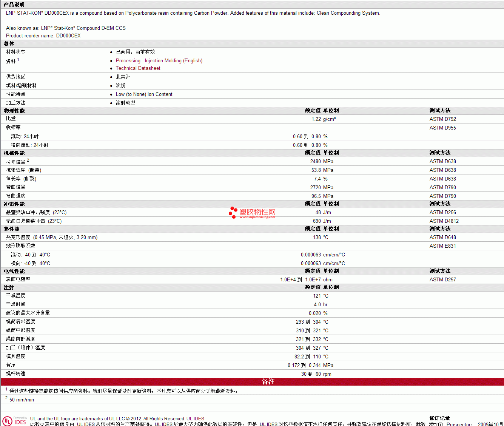Select the 产品说明 section header
This screenshot has height=426, width=504.
click(14, 5)
